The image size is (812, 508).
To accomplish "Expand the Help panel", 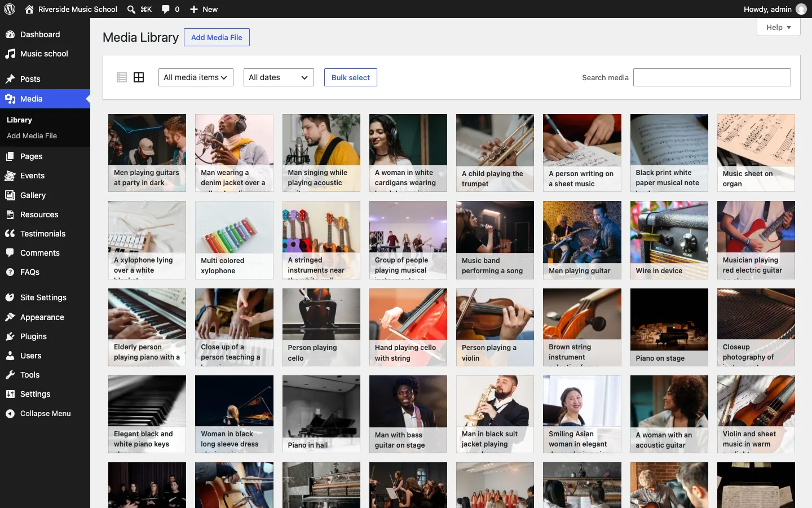I will click(x=779, y=27).
